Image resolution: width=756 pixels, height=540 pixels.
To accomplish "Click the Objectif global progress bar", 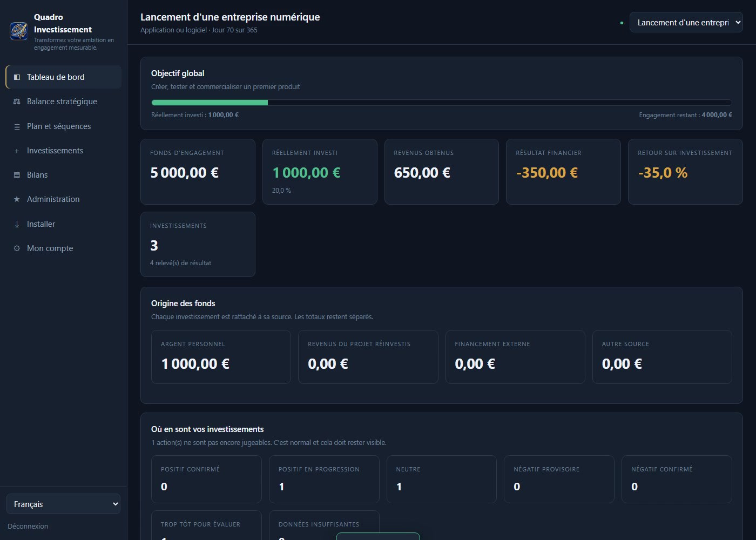I will [x=441, y=103].
